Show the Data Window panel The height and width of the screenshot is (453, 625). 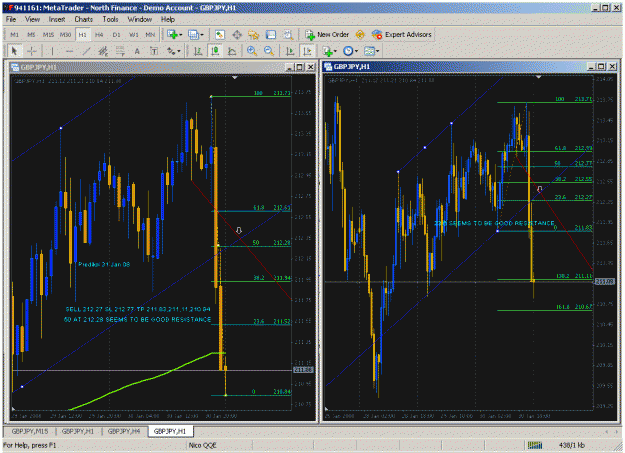237,35
